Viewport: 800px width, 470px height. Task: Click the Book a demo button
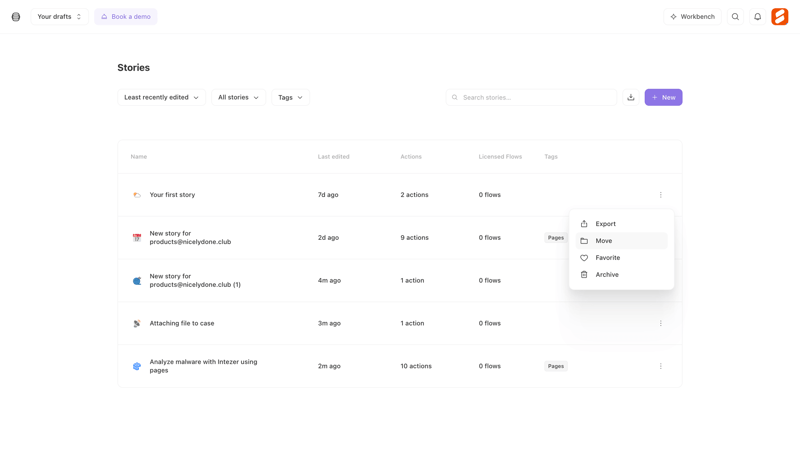click(126, 17)
